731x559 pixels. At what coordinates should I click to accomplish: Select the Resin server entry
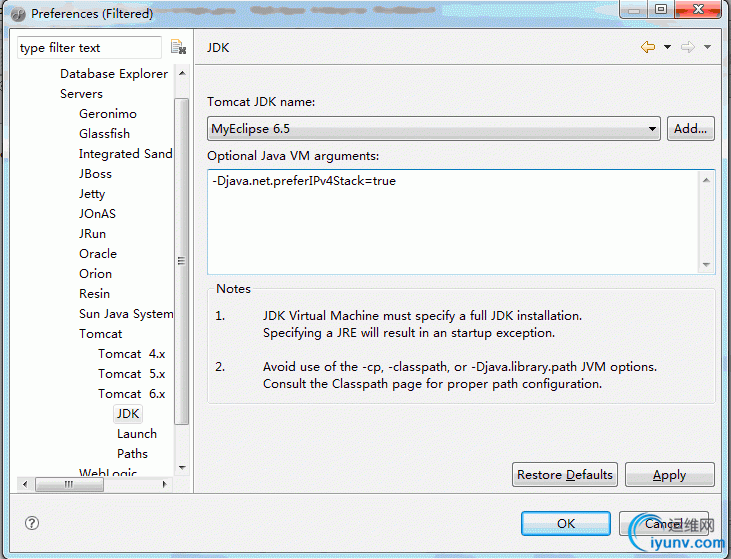pos(94,294)
